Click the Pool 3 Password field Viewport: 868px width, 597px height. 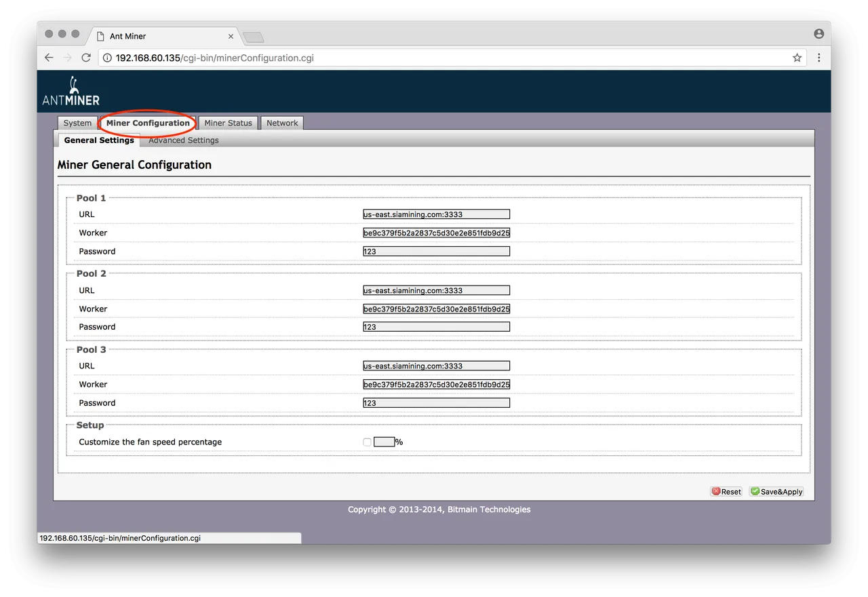[x=436, y=402]
